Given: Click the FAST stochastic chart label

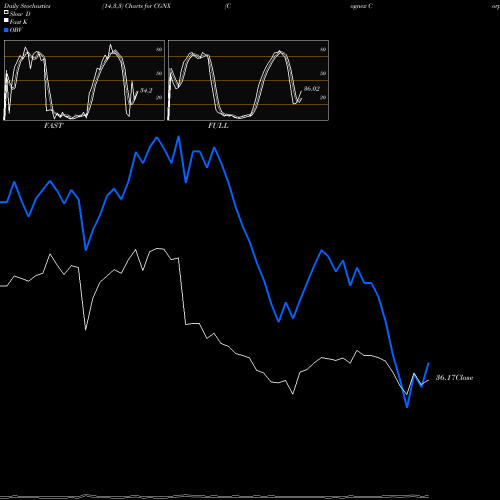Looking at the screenshot, I should click(x=53, y=126).
